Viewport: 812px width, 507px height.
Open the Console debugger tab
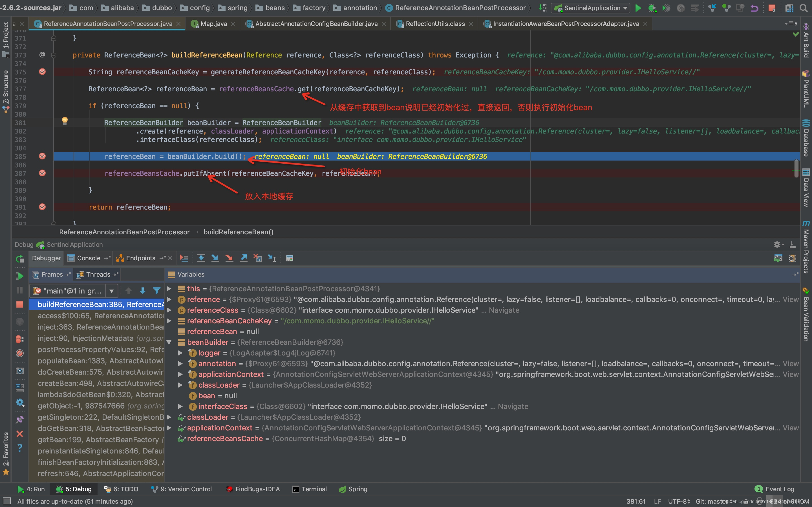(88, 258)
